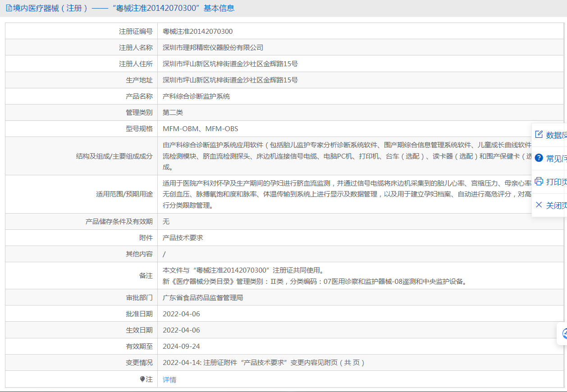Click the 批准日期 label
567x392 pixels.
[139, 314]
